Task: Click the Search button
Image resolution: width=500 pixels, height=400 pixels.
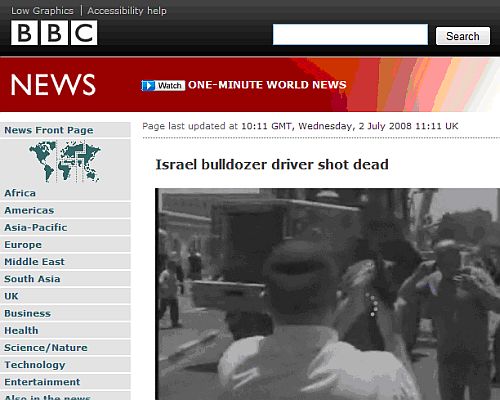Action: coord(463,36)
